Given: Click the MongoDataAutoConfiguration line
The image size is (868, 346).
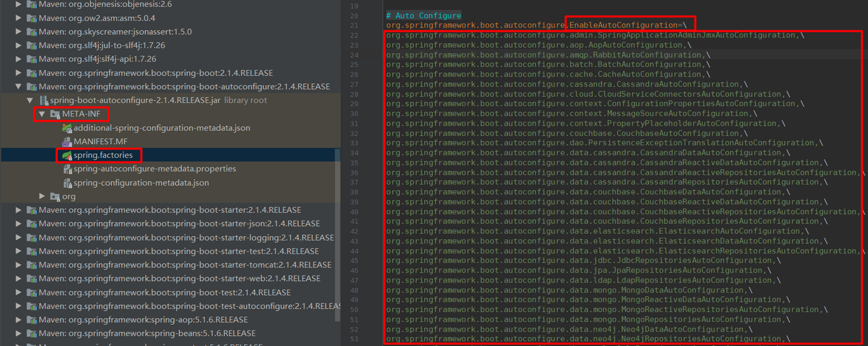Looking at the screenshot, I should tap(569, 290).
